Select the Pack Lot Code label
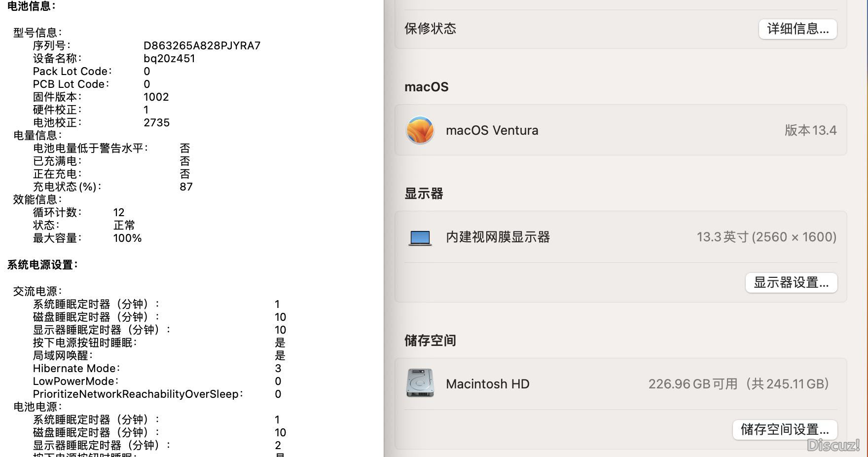Image resolution: width=868 pixels, height=457 pixels. [x=72, y=71]
